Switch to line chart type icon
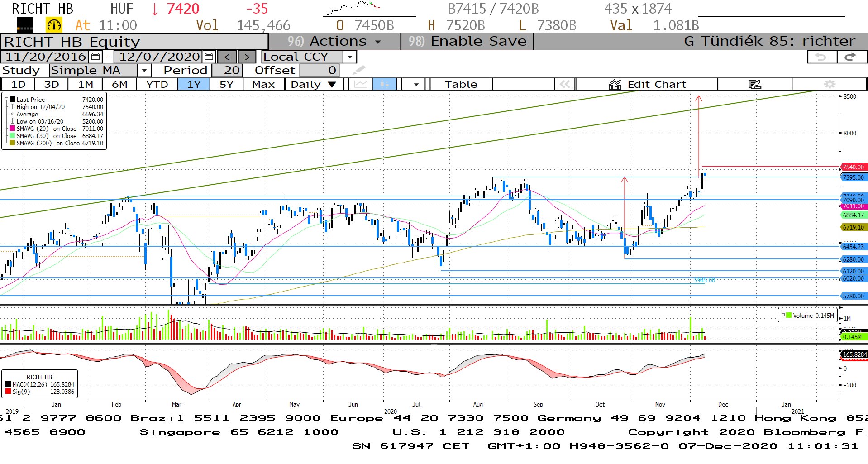Viewport: 868px width, 464px height. click(361, 84)
